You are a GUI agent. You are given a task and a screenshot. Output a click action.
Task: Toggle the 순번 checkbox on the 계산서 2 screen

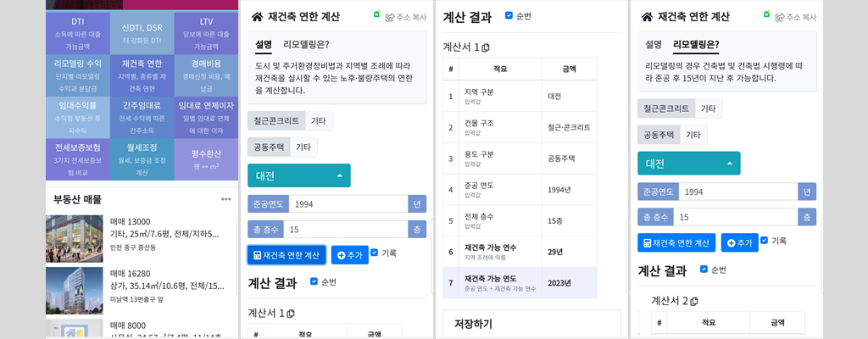(x=704, y=269)
